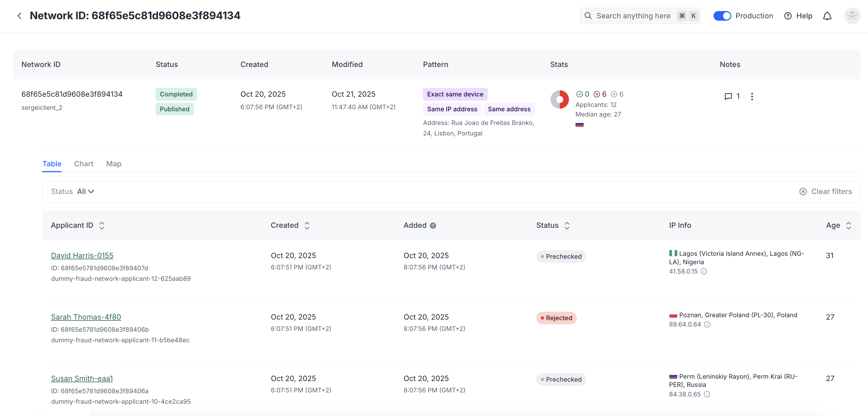
Task: Show IP details for 41.58.0.15
Action: [704, 271]
